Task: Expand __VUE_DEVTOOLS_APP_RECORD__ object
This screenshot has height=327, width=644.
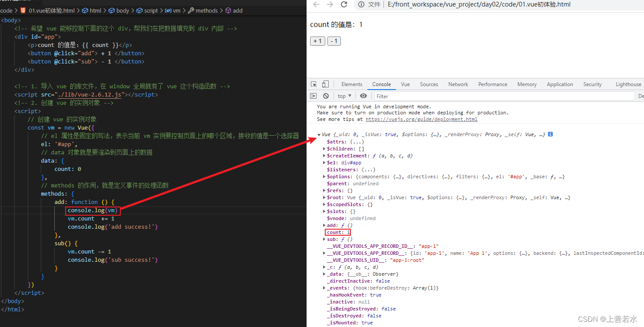Action: [324, 253]
